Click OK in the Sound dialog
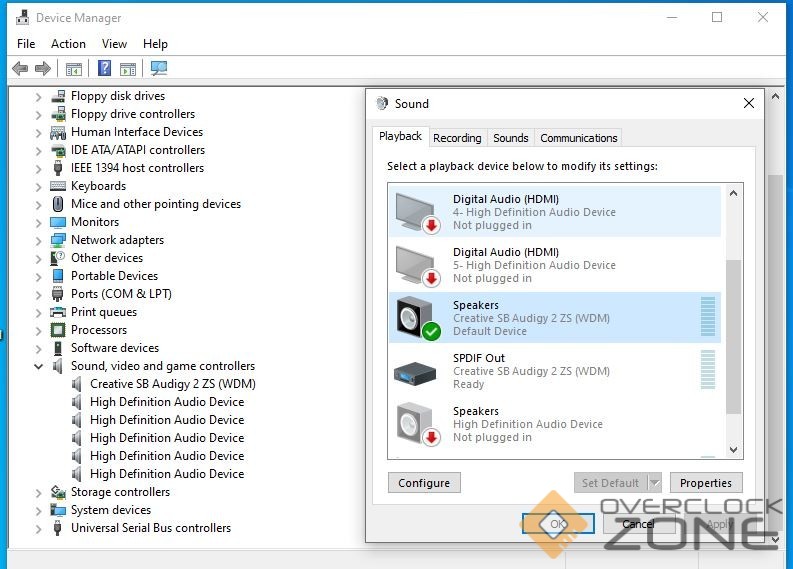Image resolution: width=793 pixels, height=569 pixels. [x=558, y=524]
